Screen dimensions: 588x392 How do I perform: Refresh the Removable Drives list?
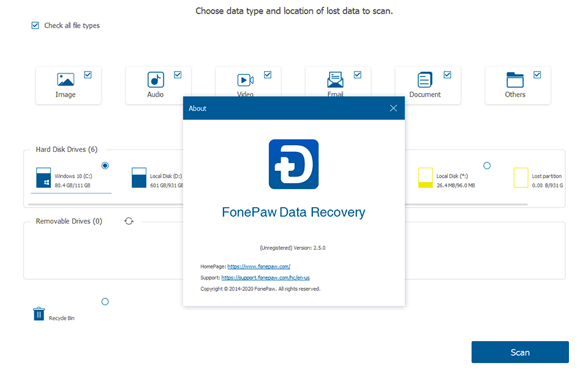tap(129, 221)
